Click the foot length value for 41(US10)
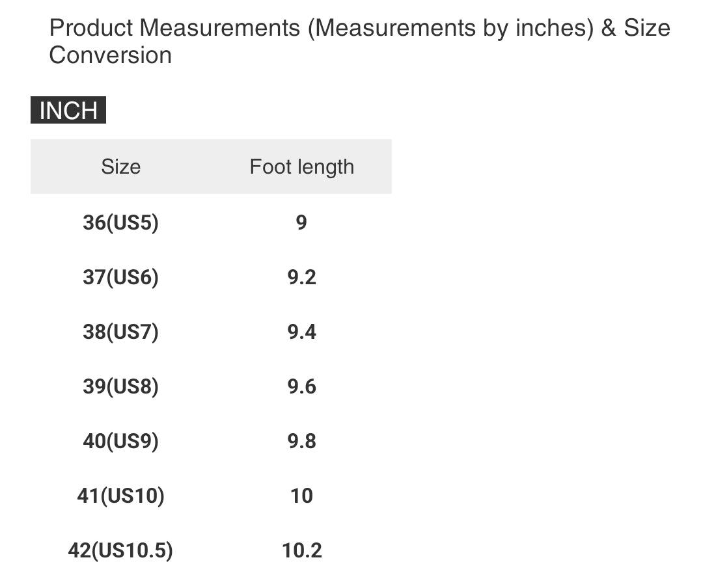Image resolution: width=703 pixels, height=588 pixels. (x=301, y=496)
